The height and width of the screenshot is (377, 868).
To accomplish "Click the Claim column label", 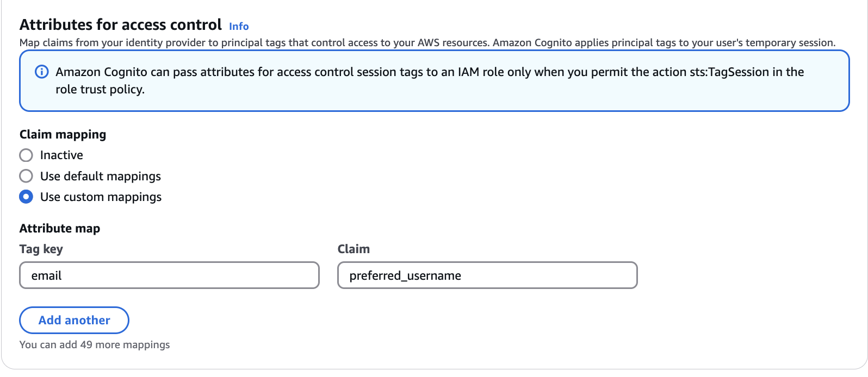I will (354, 249).
